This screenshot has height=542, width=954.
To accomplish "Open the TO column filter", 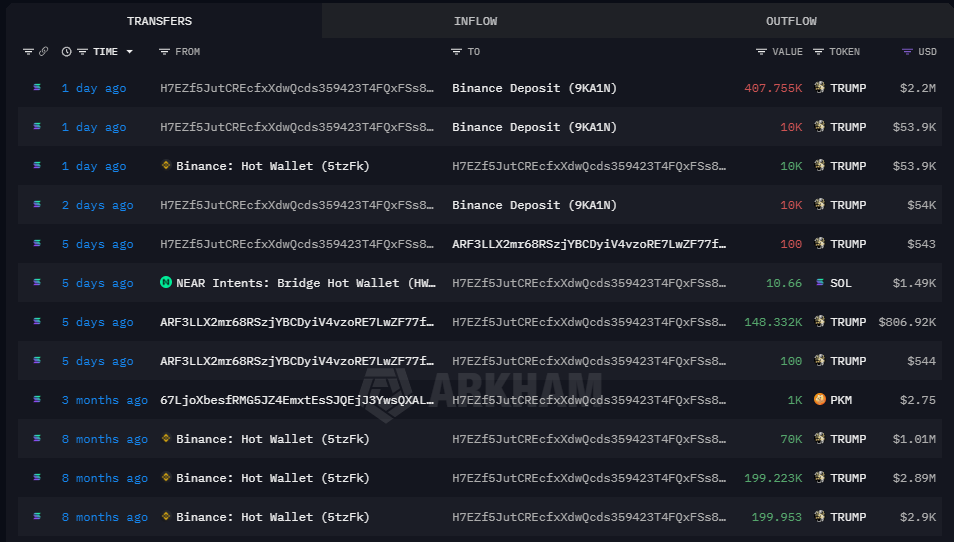I will pyautogui.click(x=457, y=51).
